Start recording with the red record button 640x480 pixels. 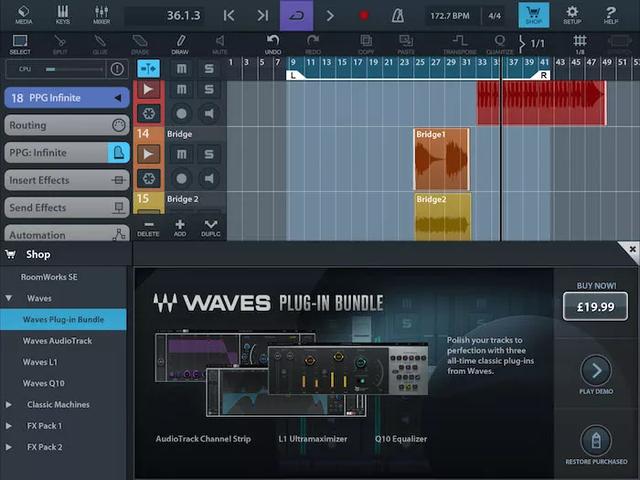(x=364, y=16)
